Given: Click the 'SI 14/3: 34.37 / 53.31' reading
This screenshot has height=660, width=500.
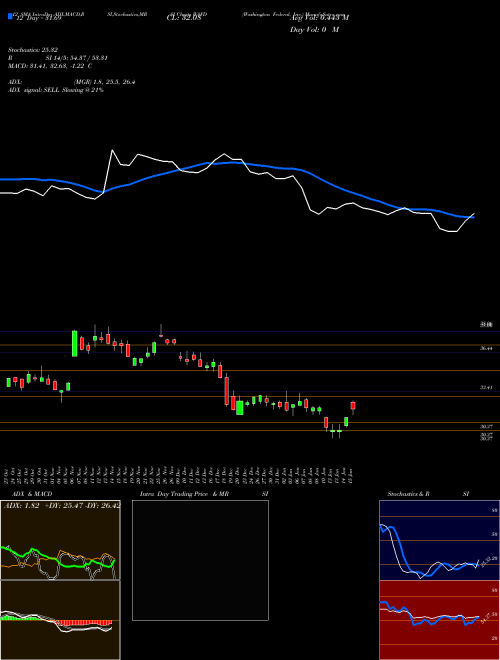Looking at the screenshot, I should [x=77, y=58].
